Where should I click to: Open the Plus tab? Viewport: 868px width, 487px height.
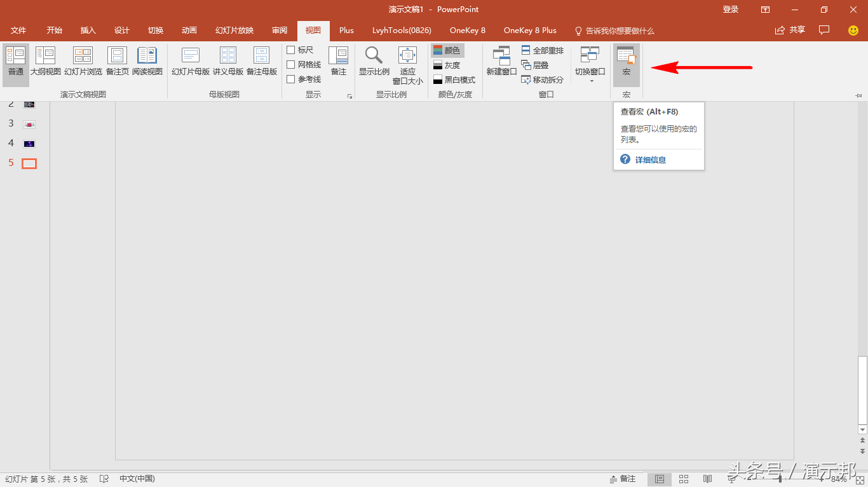[x=346, y=31]
